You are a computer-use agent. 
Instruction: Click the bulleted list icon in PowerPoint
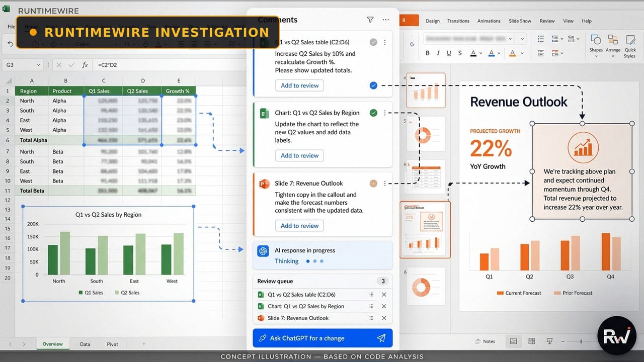tap(541, 39)
